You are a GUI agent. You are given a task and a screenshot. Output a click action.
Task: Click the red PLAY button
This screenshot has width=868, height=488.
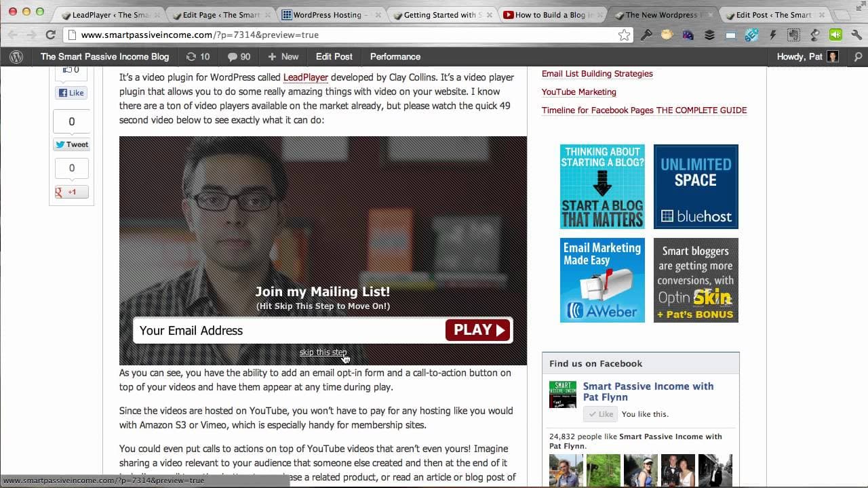(478, 330)
